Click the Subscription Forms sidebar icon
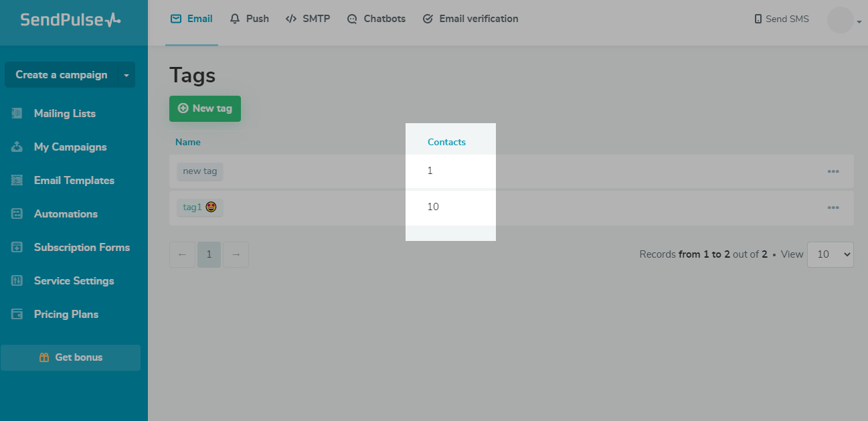The height and width of the screenshot is (421, 868). 17,248
